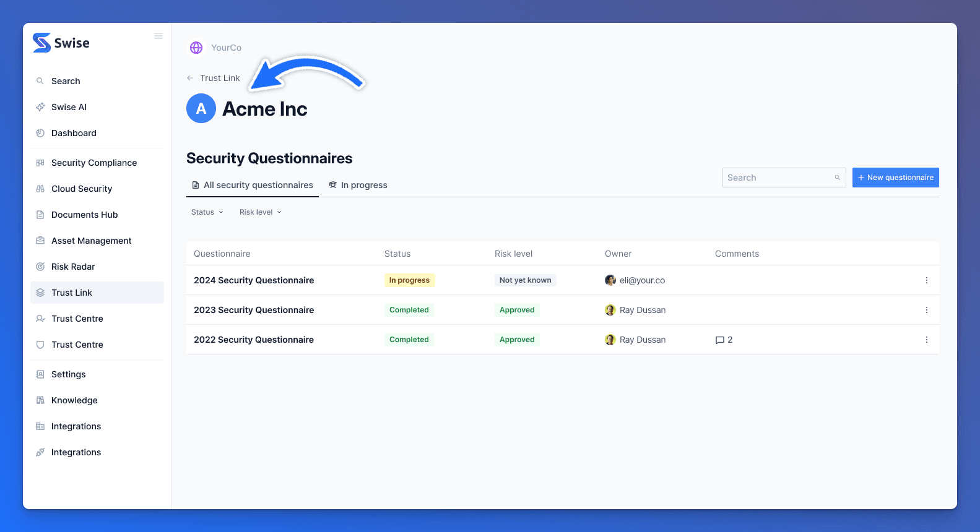Open the 2024 Security Questionnaire
The image size is (980, 532).
[254, 280]
